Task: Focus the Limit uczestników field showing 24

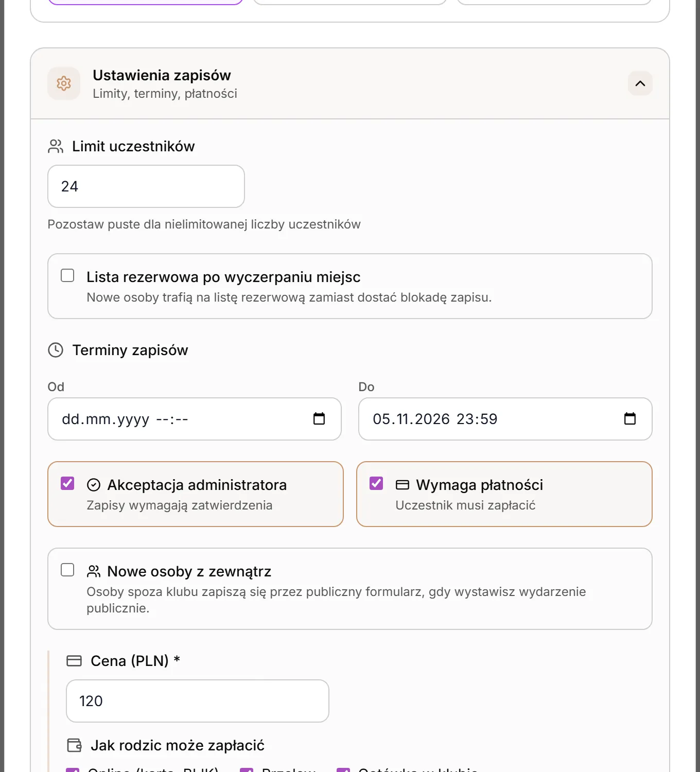Action: (146, 186)
